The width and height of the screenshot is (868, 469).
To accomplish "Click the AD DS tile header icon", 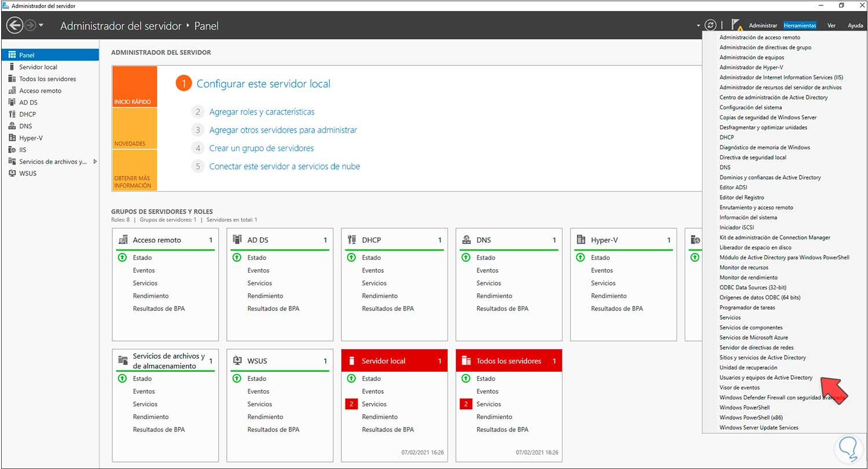I will (237, 240).
